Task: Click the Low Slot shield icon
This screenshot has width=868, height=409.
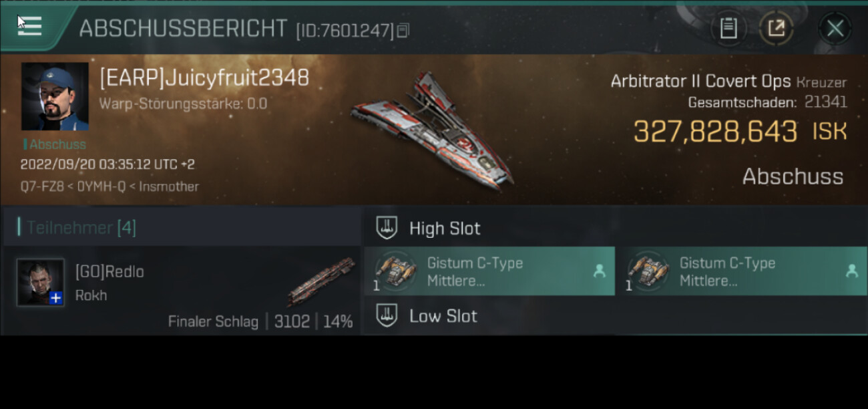Action: (x=387, y=316)
